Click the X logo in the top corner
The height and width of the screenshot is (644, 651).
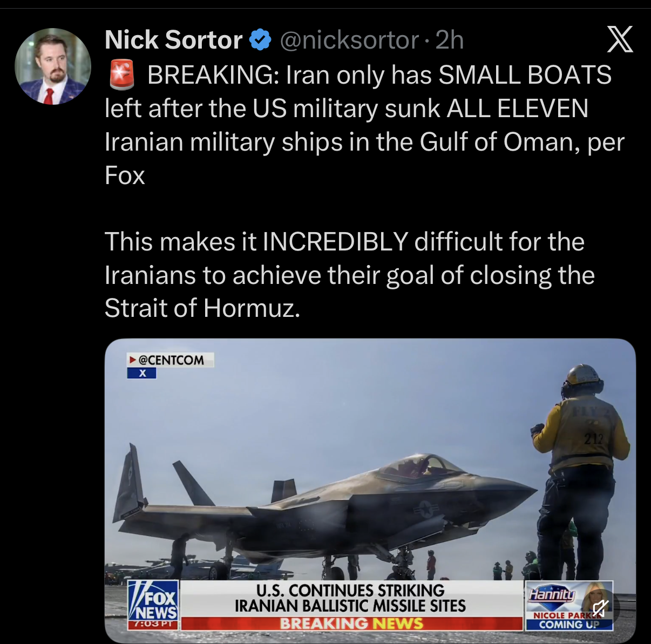[x=620, y=40]
